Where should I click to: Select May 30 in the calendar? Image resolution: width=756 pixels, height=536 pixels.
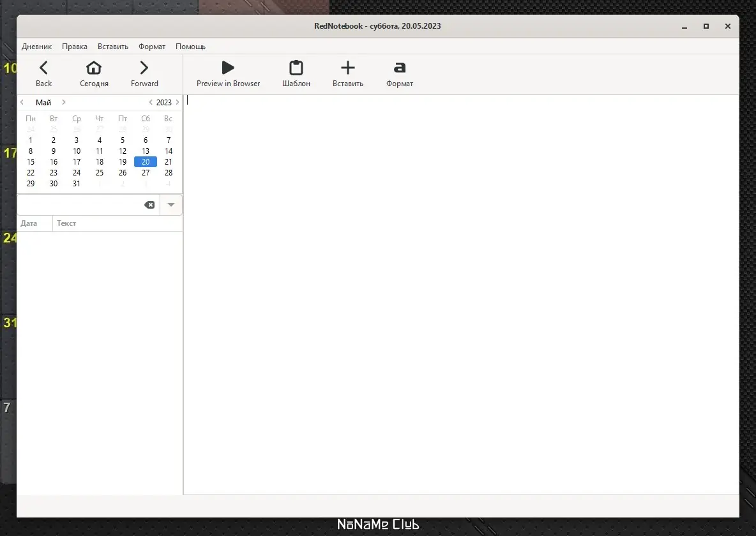(54, 184)
